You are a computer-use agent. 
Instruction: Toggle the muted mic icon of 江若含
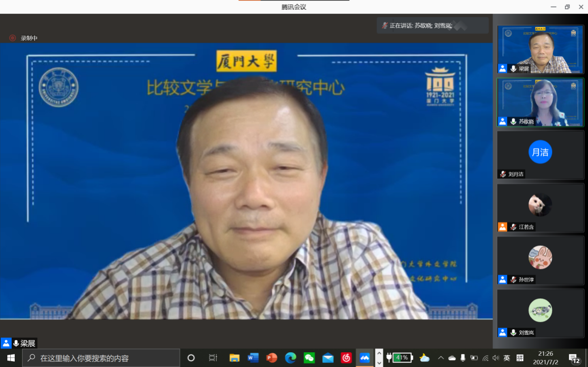513,227
